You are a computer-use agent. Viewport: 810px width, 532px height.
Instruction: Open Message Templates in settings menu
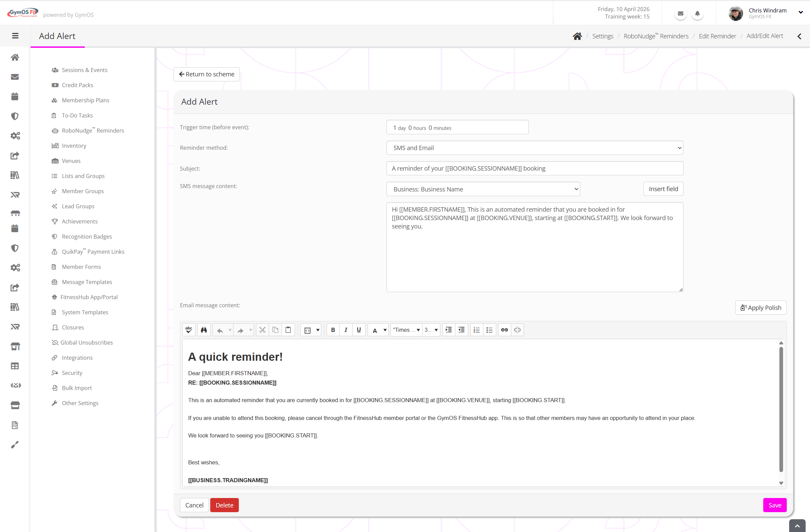87,282
